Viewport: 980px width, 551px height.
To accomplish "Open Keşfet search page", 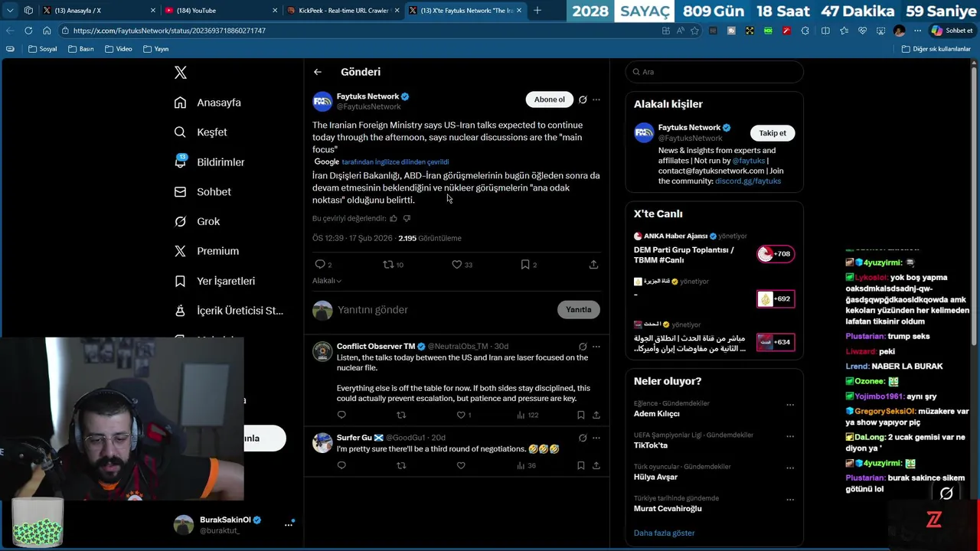I will tap(201, 132).
